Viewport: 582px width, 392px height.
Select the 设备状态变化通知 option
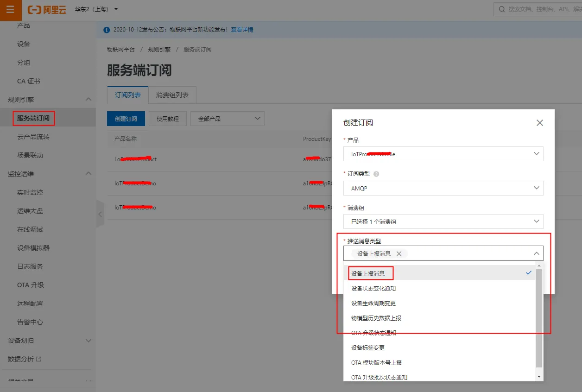[439, 288]
